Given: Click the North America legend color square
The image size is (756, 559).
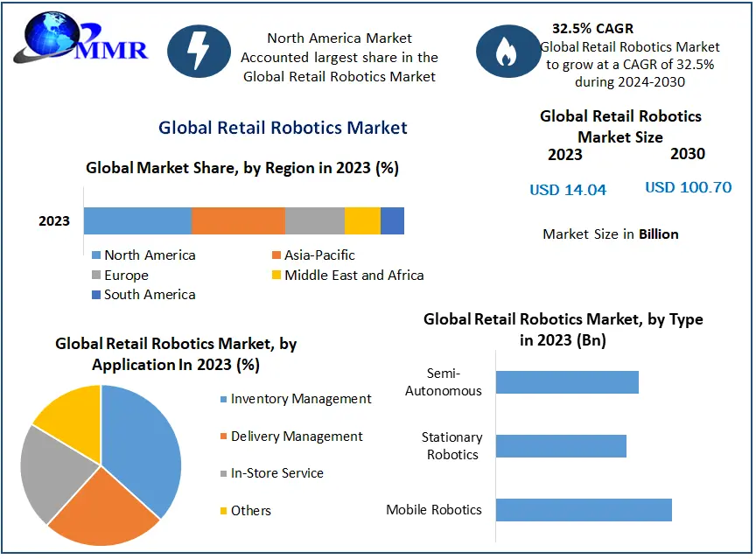Looking at the screenshot, I should 97,255.
